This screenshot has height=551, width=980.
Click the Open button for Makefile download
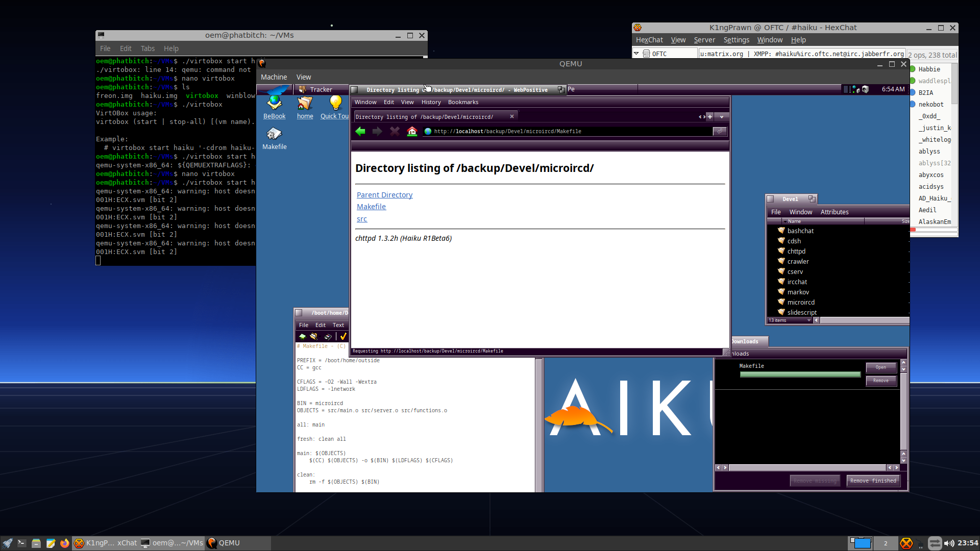click(881, 367)
